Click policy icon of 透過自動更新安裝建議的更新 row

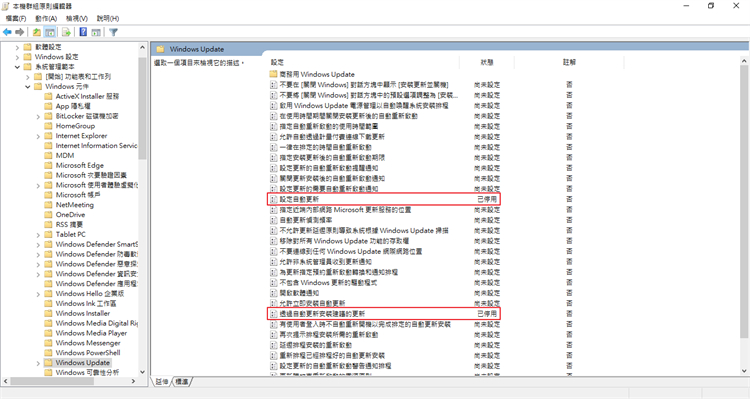274,314
